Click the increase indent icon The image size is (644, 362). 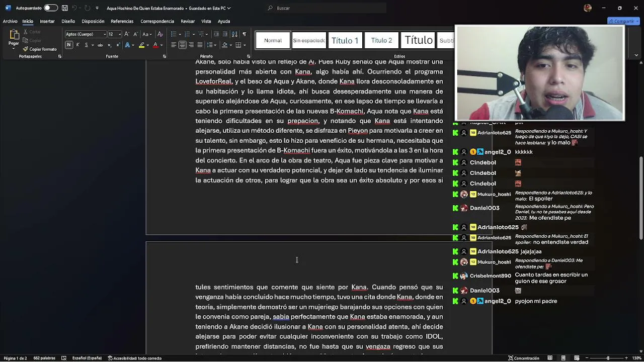[224, 34]
